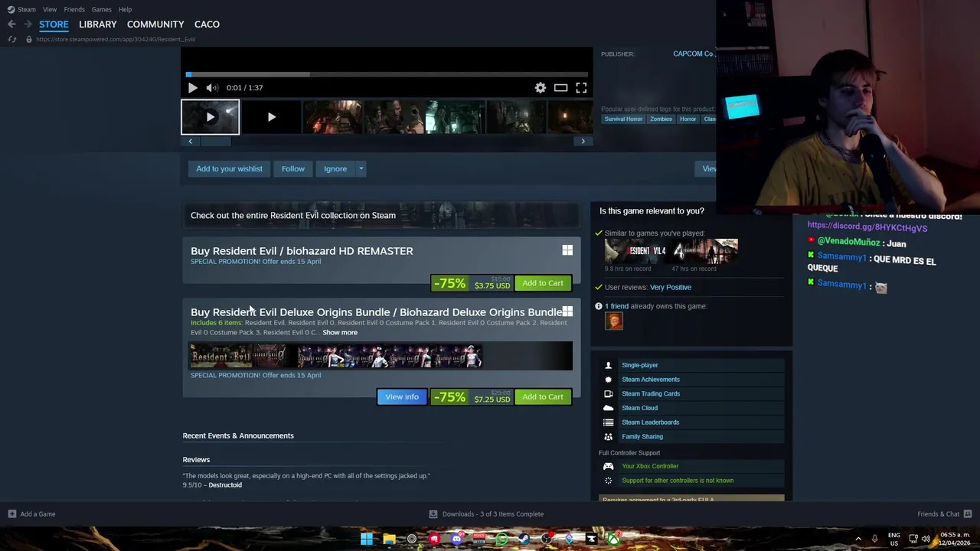Go forward with navigation arrow
Viewport: 980px width, 551px height.
[x=28, y=24]
